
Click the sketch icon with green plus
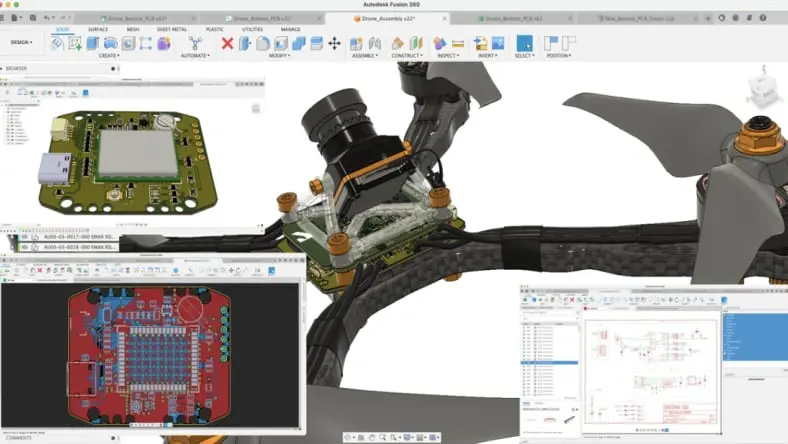[x=75, y=43]
